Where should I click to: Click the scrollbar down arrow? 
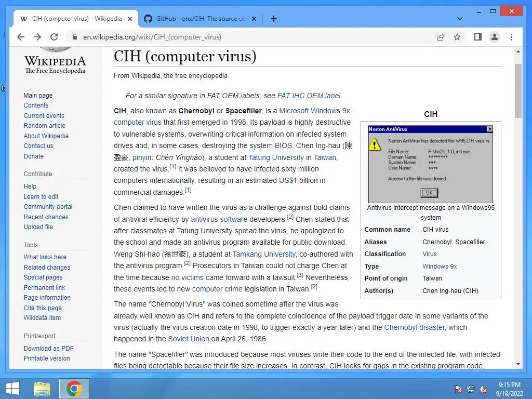pyautogui.click(x=518, y=364)
